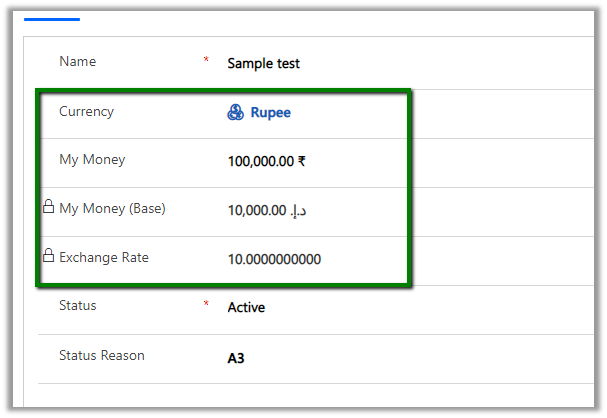The width and height of the screenshot is (607, 418).
Task: Click the currency coins icon beside Rupee
Action: pos(236,113)
